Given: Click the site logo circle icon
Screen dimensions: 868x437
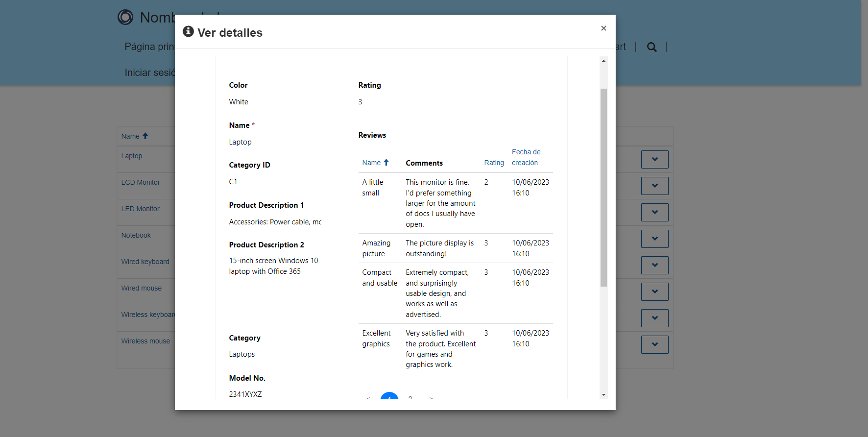Looking at the screenshot, I should point(125,17).
